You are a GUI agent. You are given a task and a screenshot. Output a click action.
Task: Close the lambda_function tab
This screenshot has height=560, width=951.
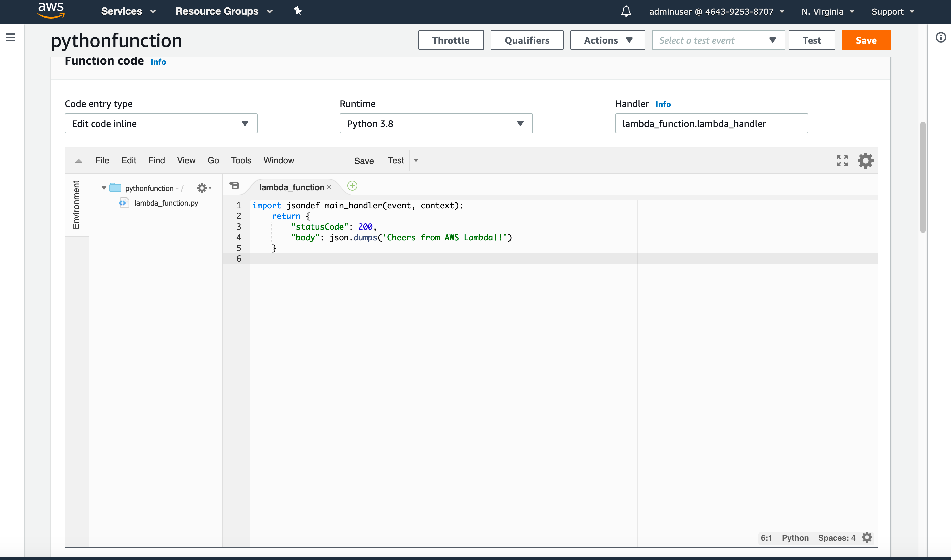click(329, 187)
